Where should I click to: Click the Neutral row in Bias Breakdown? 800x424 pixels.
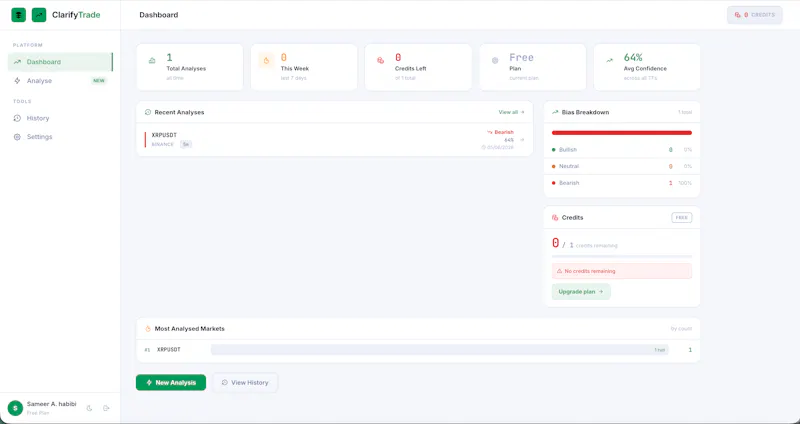(622, 166)
